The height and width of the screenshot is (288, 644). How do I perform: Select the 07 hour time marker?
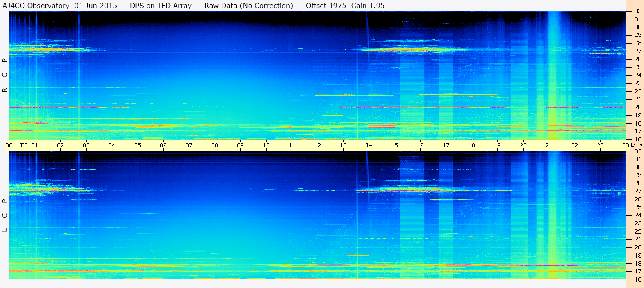click(x=189, y=145)
